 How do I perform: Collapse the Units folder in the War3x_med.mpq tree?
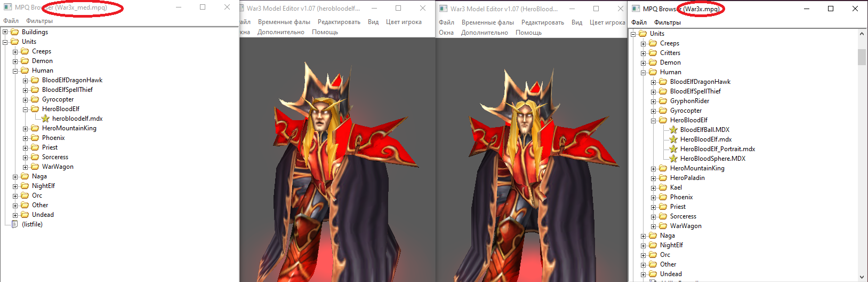click(x=5, y=42)
